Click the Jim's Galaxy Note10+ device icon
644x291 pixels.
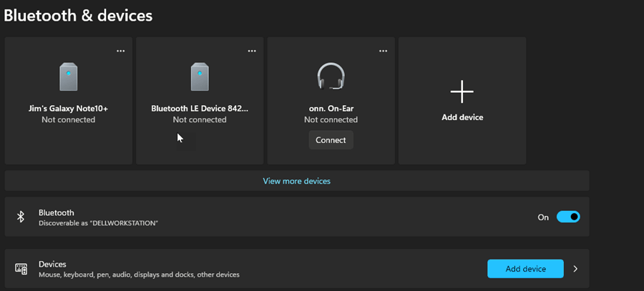(x=68, y=77)
